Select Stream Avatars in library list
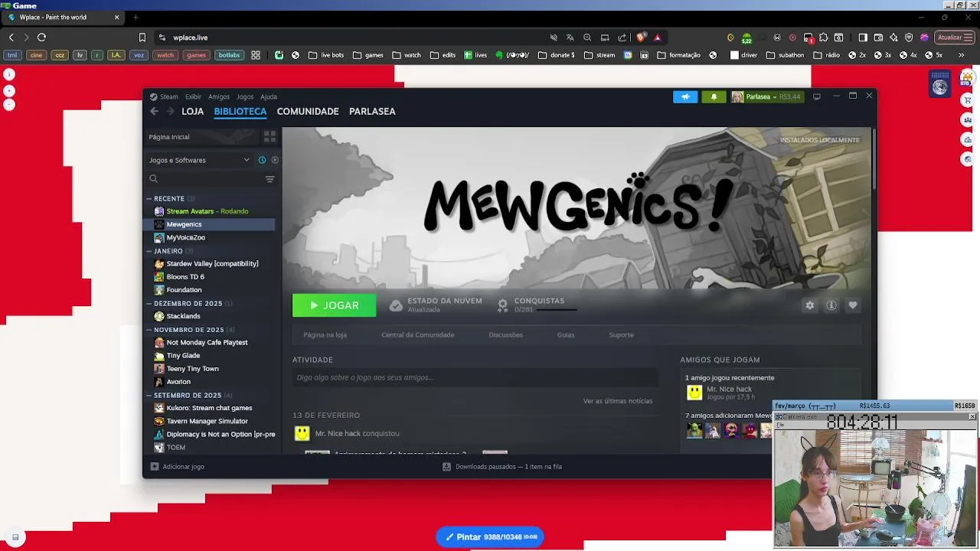 pyautogui.click(x=209, y=211)
